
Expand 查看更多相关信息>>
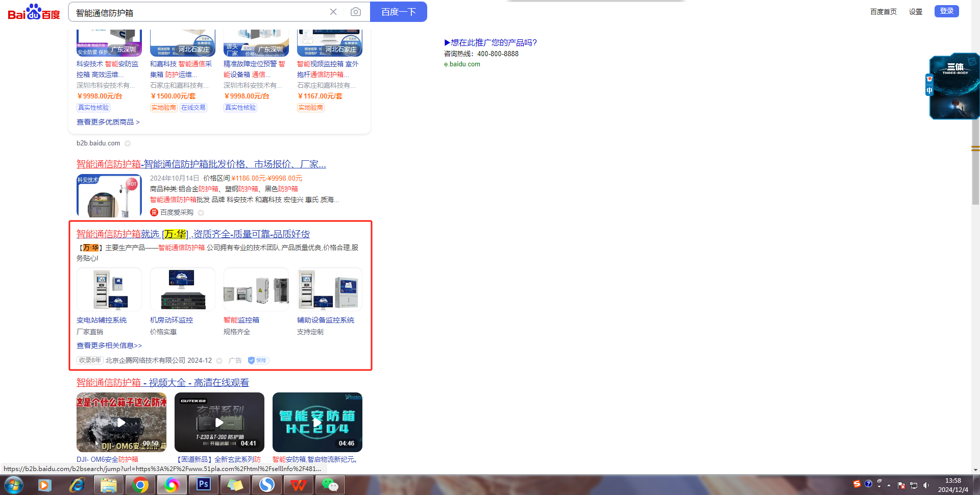[109, 345]
